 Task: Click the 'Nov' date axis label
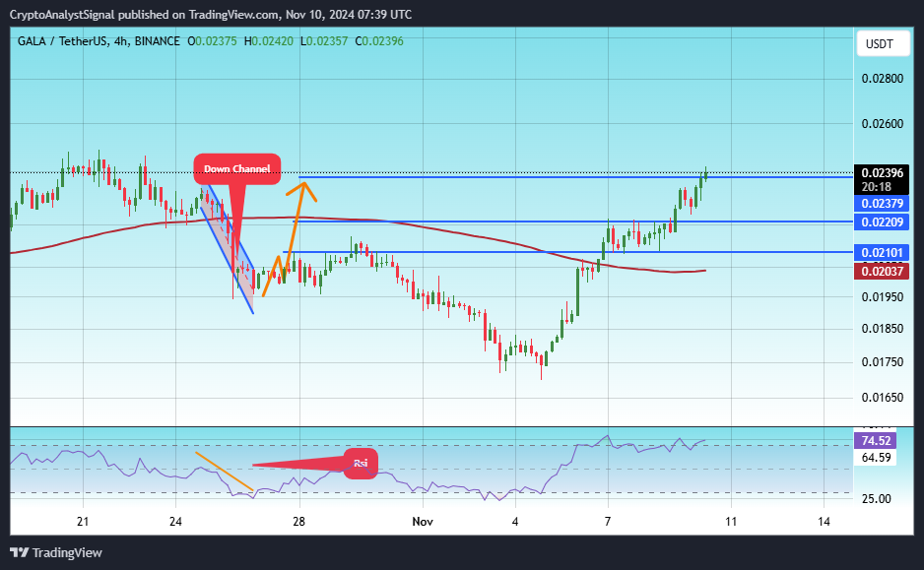pyautogui.click(x=423, y=521)
